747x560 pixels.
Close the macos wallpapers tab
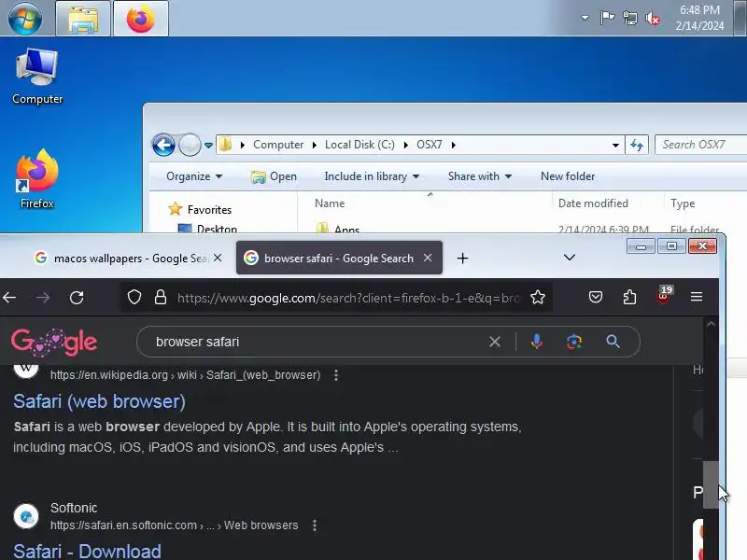[x=218, y=258]
